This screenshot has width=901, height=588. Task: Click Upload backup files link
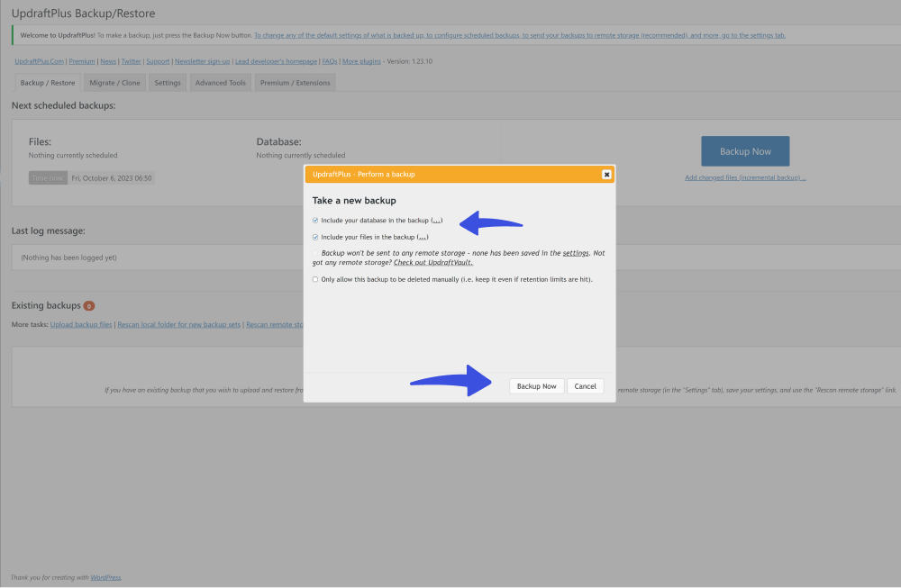pos(81,325)
